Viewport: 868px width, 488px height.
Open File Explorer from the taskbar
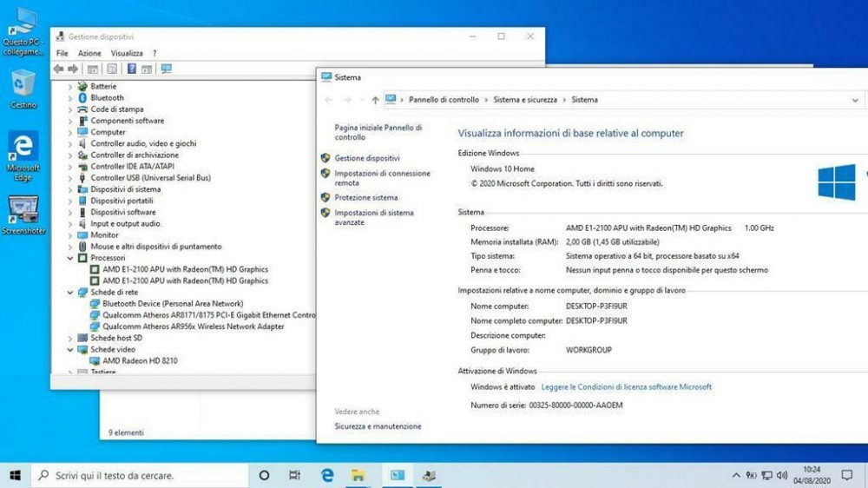(x=358, y=475)
